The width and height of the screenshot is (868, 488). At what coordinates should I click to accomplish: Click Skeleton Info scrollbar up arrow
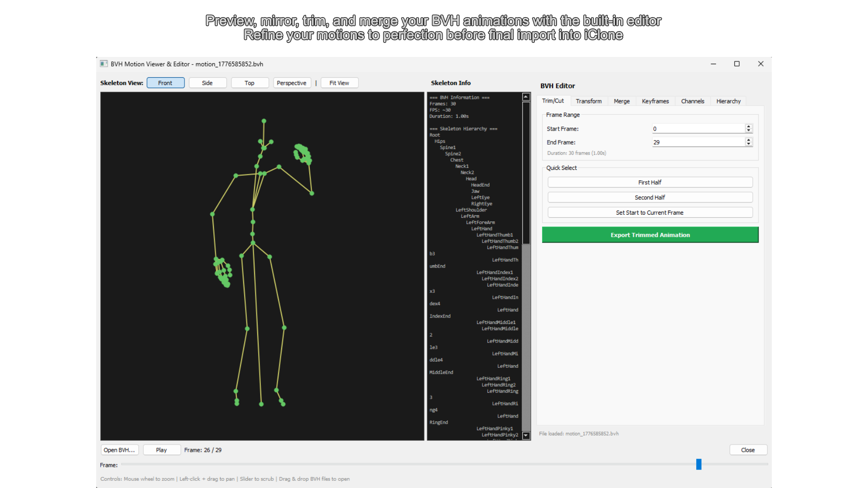[526, 97]
